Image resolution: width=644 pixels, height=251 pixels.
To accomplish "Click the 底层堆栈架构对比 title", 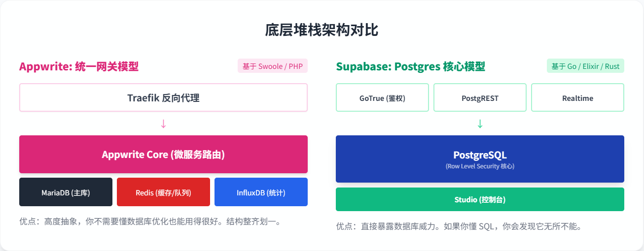I will 322,30.
